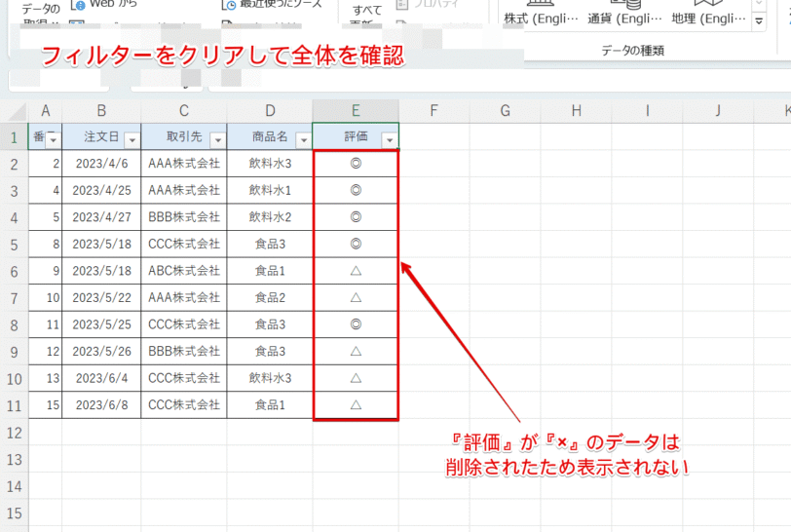791x532 pixels.
Task: Click cell with date 2023/4/25
Action: [101, 190]
